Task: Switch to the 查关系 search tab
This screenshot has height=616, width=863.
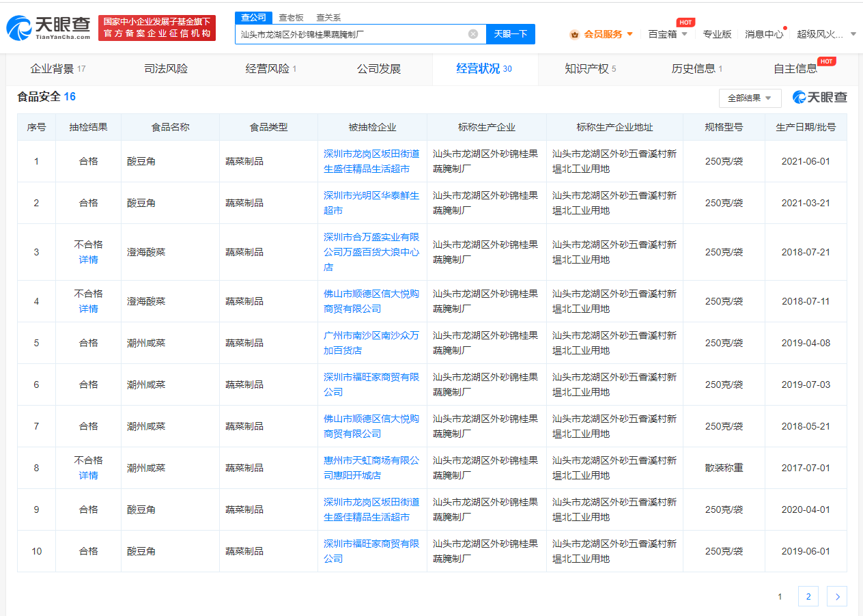Action: point(328,18)
